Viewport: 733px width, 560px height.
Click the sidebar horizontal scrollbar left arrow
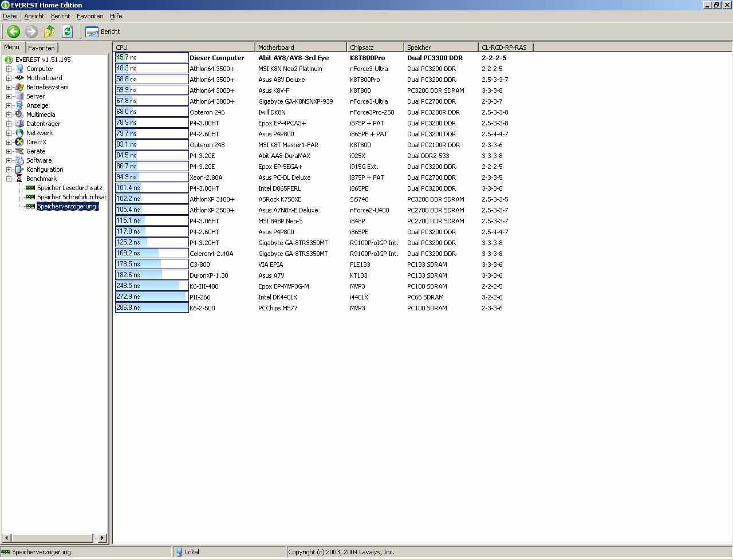(7, 538)
